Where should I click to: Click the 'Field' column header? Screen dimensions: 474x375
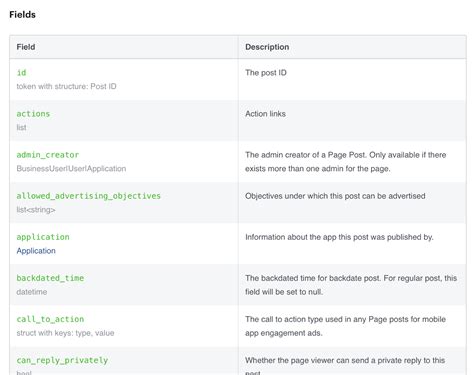pos(26,47)
